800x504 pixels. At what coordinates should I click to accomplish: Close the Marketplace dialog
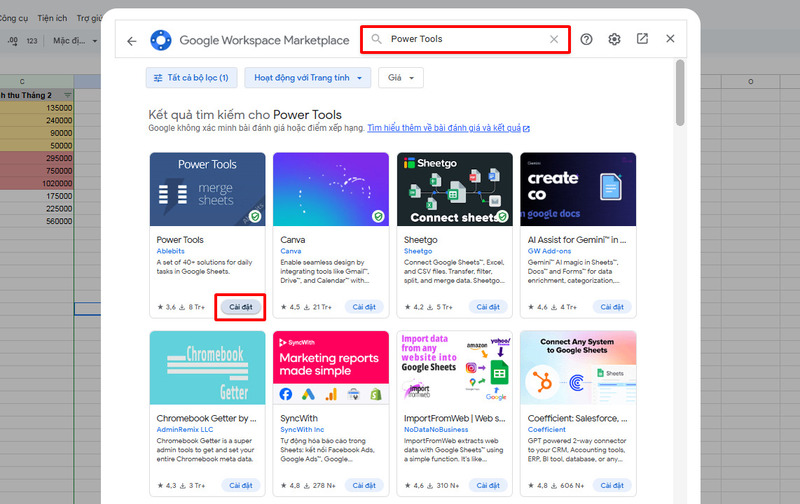click(x=670, y=40)
